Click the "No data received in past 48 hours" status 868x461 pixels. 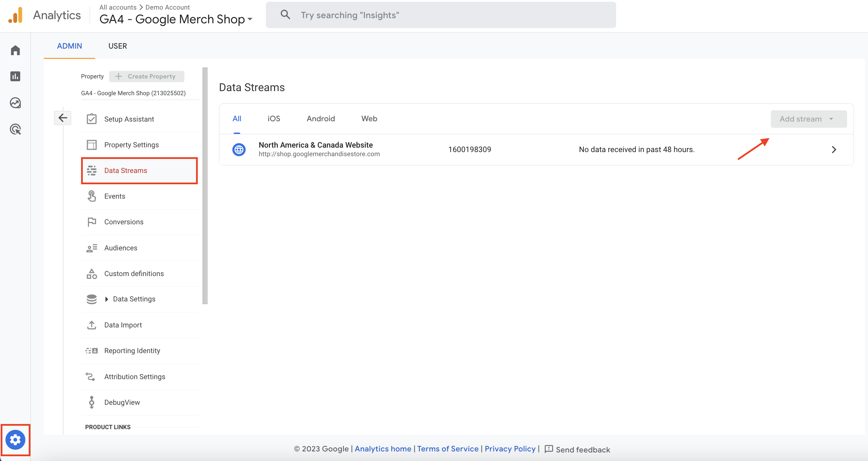(x=637, y=150)
